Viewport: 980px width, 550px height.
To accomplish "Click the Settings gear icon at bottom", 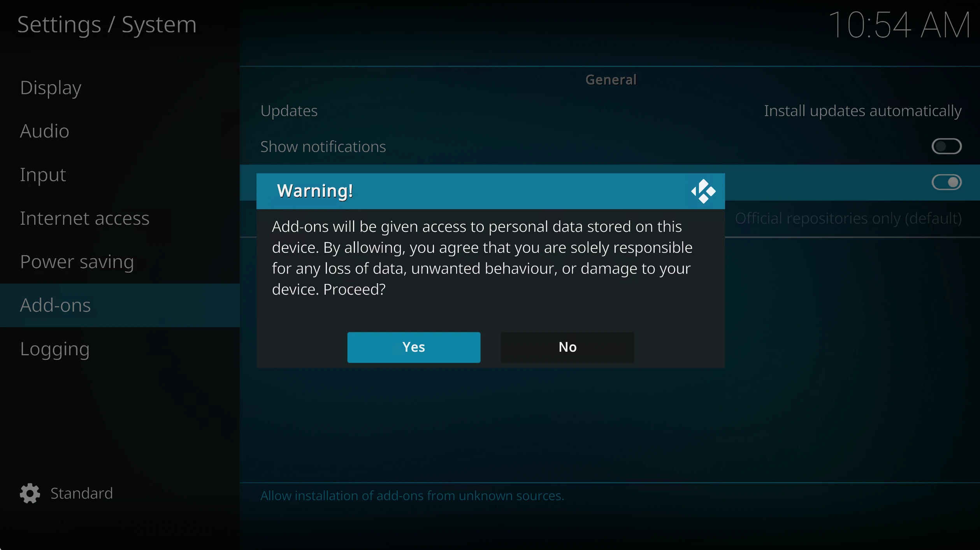I will (x=30, y=494).
